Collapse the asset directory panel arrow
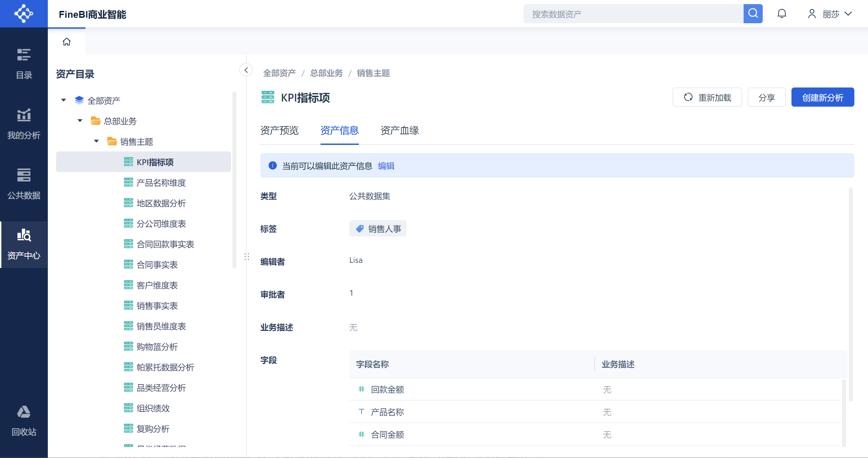Viewport: 868px width, 458px height. click(246, 70)
